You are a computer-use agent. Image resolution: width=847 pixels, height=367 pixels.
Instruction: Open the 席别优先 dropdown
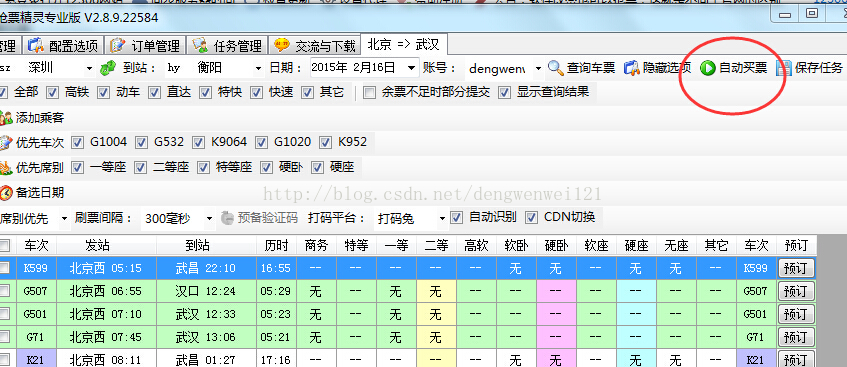point(65,218)
